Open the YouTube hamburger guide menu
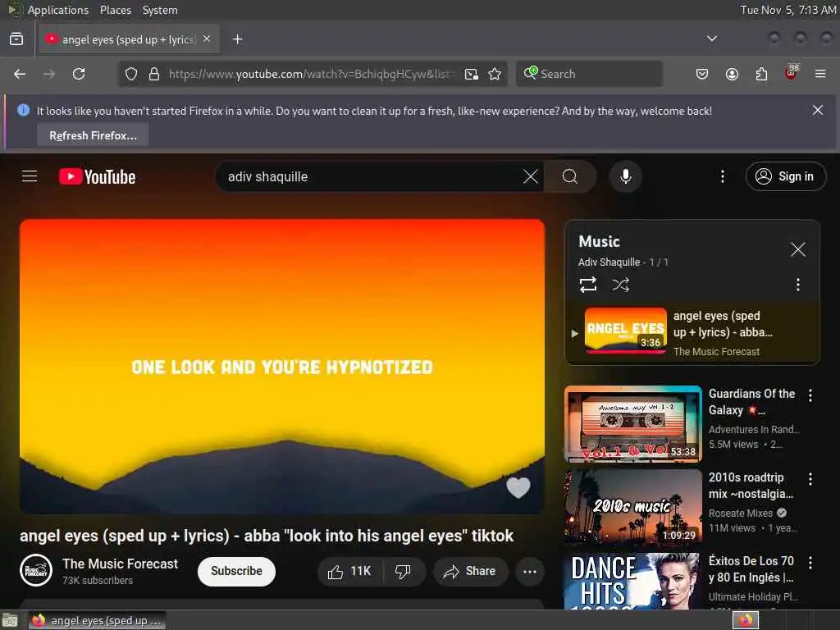The image size is (840, 630). click(x=30, y=176)
